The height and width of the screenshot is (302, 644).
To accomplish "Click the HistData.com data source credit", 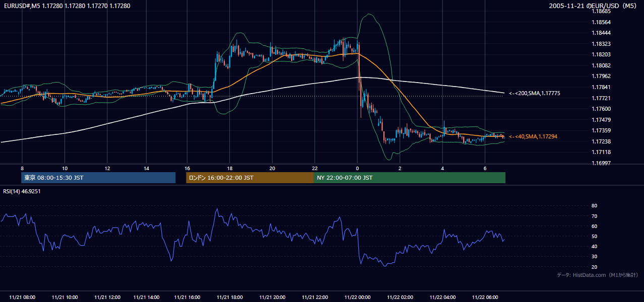I will (x=598, y=275).
